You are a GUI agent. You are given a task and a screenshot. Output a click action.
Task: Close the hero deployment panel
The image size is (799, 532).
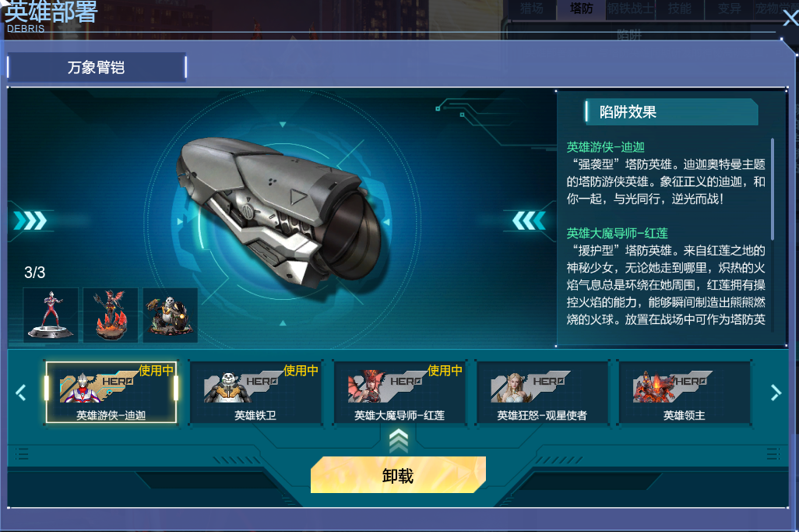[791, 19]
